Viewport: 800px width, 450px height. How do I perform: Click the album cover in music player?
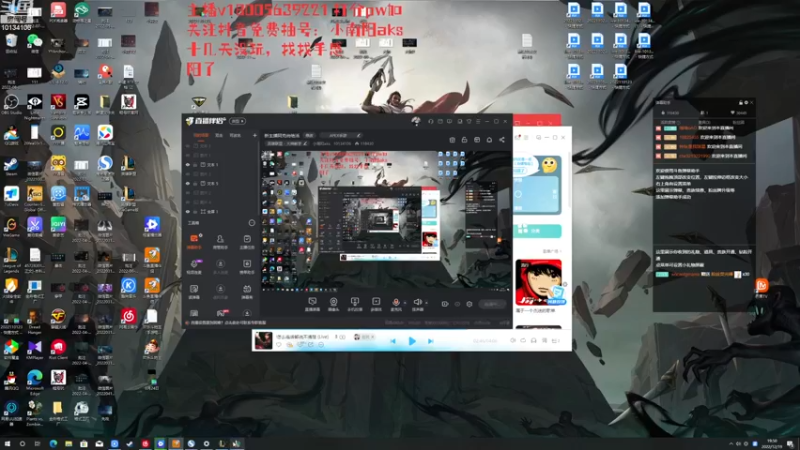coord(263,340)
